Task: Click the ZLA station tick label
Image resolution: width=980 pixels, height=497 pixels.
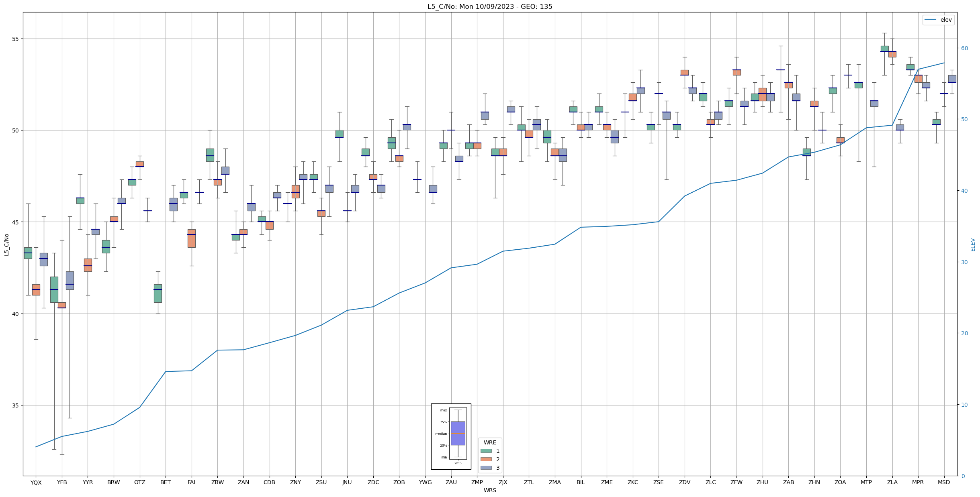Action: (x=892, y=483)
